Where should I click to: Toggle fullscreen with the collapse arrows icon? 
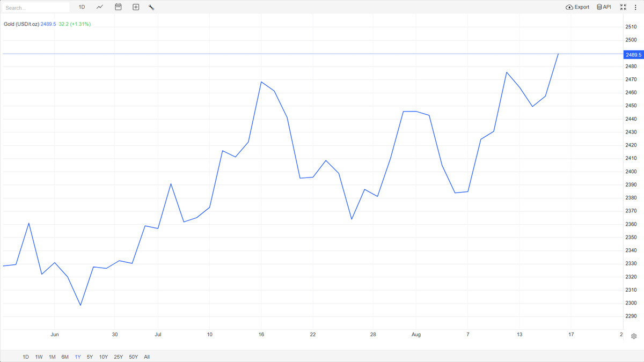point(623,7)
